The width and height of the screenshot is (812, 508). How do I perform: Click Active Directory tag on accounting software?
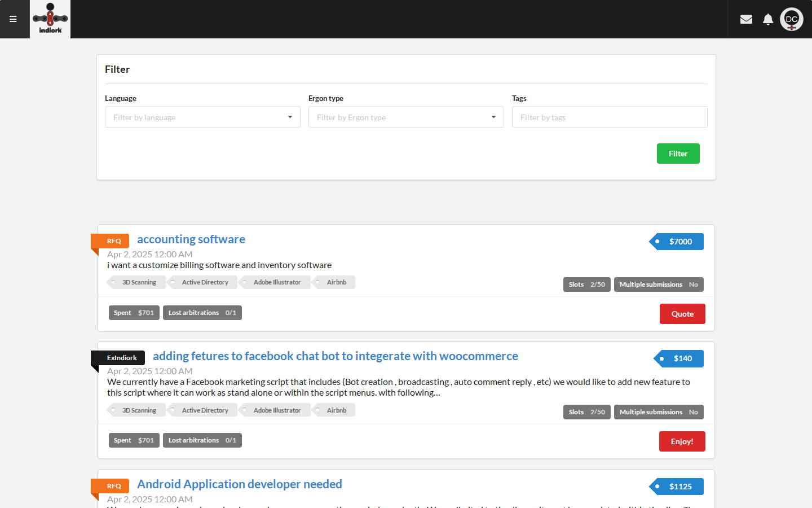coord(202,282)
